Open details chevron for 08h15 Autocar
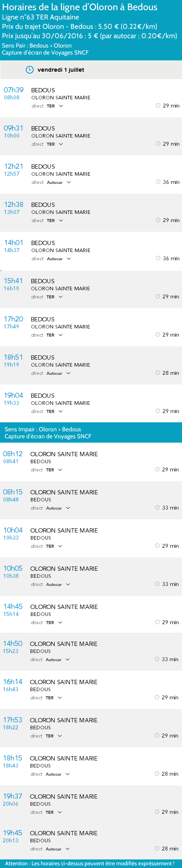 click(x=68, y=508)
